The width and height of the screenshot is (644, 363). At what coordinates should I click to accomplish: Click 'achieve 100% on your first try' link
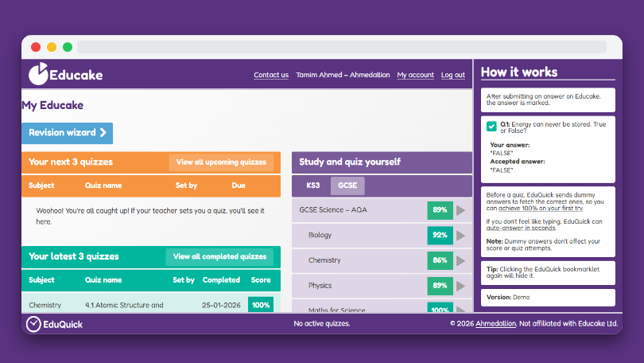pyautogui.click(x=541, y=208)
